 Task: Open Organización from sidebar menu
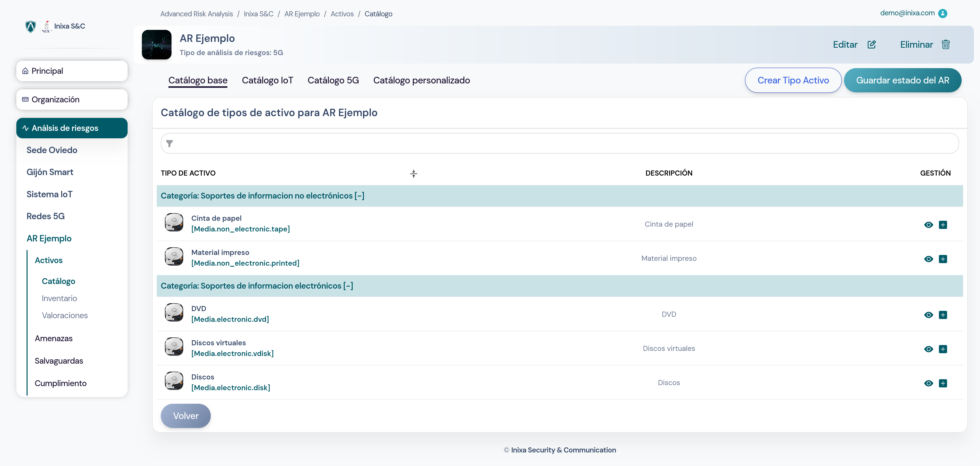(72, 99)
